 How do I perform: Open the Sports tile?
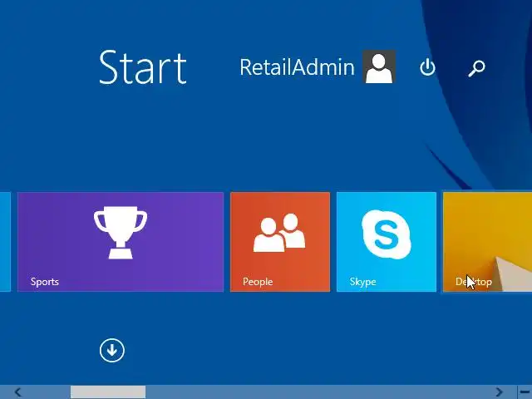coord(121,242)
